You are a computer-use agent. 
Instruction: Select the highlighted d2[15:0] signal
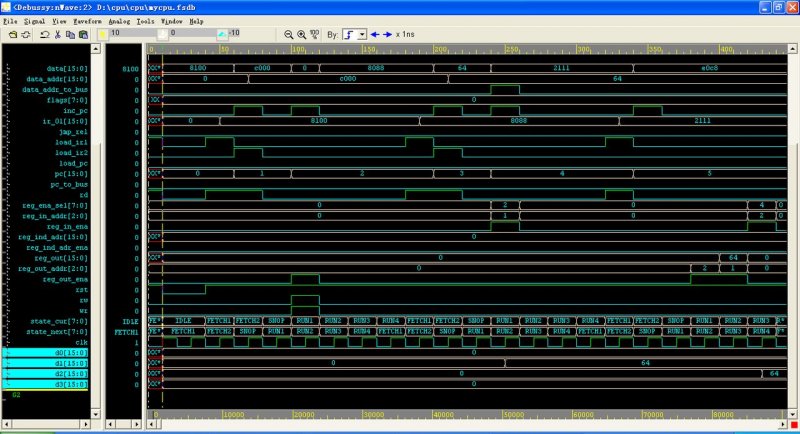(45, 374)
